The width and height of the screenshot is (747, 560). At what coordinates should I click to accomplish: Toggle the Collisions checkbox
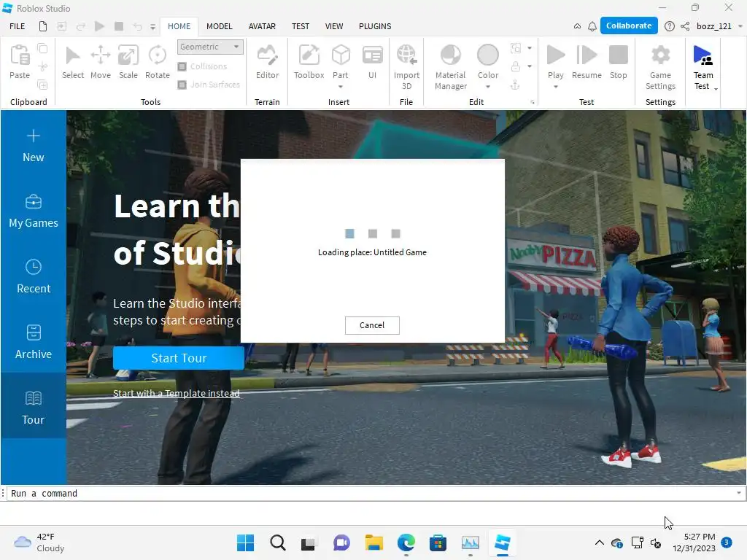coord(182,66)
